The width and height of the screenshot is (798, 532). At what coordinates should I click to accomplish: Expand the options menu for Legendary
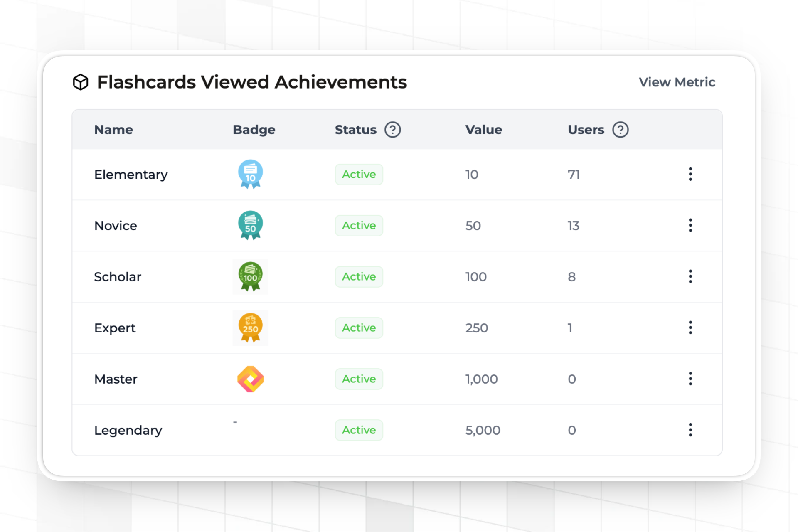(690, 430)
